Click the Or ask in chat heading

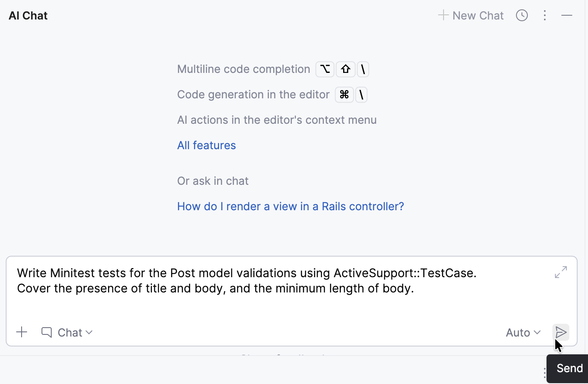pos(213,181)
